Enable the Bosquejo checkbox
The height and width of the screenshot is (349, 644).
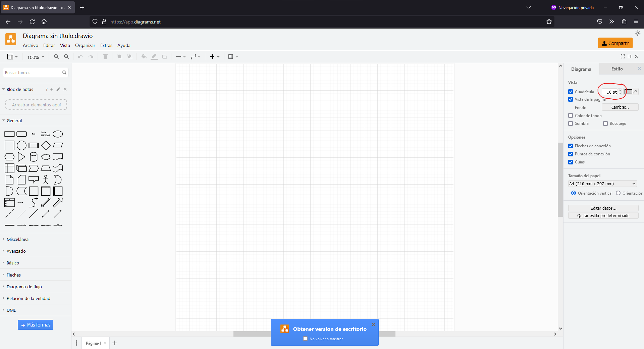(x=605, y=123)
